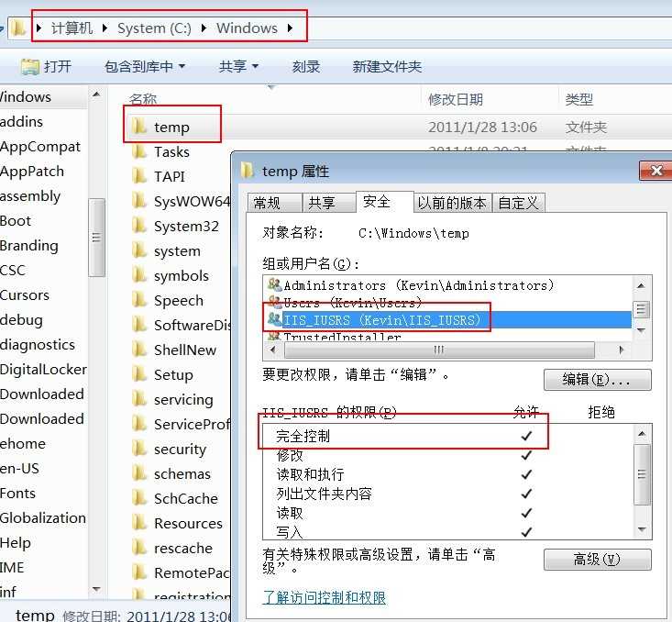The image size is (672, 622).
Task: Close the temp 属性 dialog
Action: (x=655, y=171)
